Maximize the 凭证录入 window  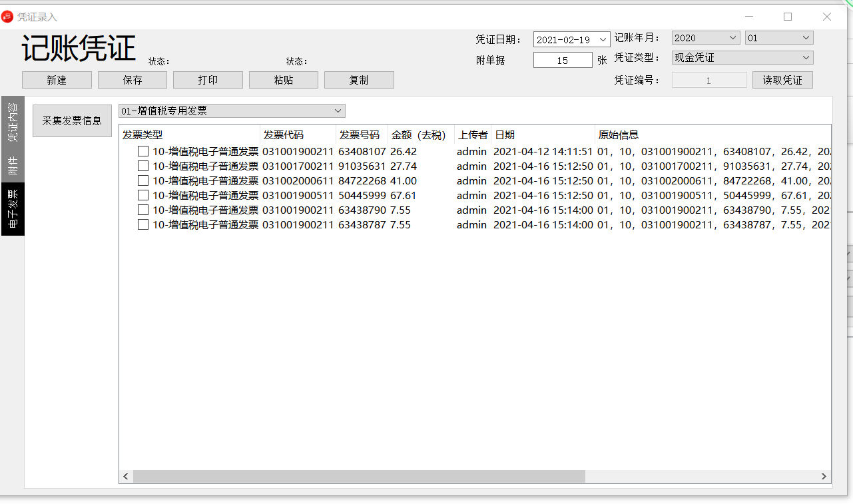pos(788,17)
